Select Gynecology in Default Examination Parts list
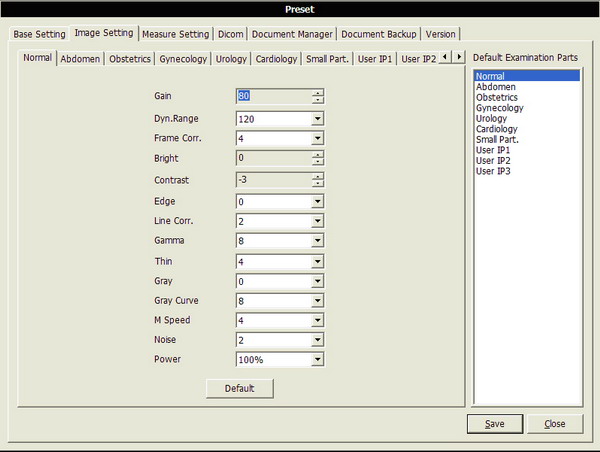Viewport: 600px width, 452px height. (x=499, y=108)
